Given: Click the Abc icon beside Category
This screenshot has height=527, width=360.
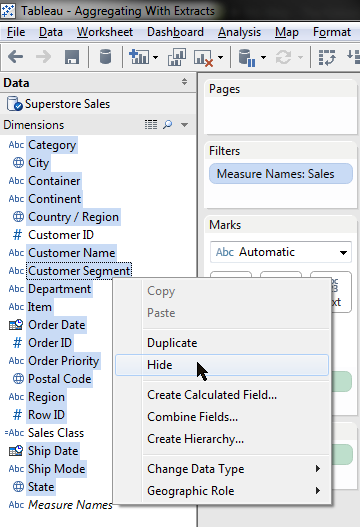Looking at the screenshot, I should click(16, 145).
